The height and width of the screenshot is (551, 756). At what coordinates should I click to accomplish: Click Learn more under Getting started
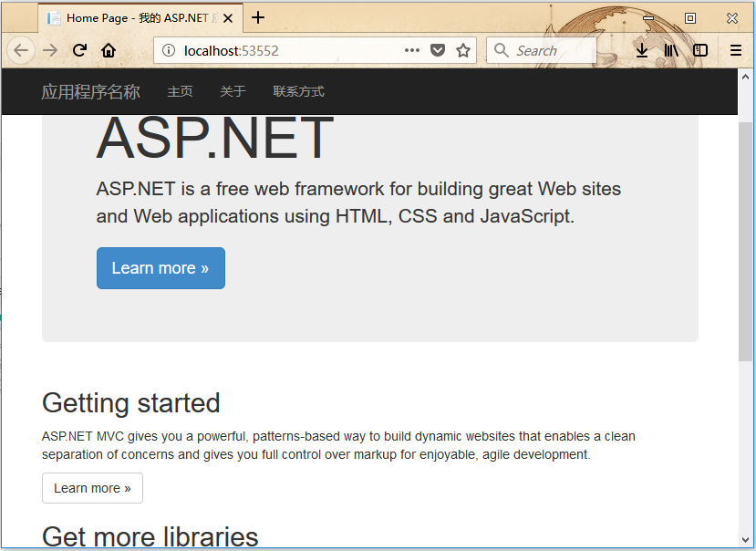(92, 488)
